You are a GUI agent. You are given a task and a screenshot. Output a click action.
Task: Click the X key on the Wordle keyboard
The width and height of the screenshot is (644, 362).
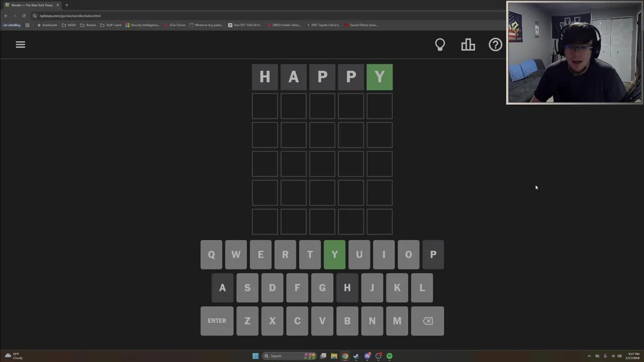[x=272, y=321]
